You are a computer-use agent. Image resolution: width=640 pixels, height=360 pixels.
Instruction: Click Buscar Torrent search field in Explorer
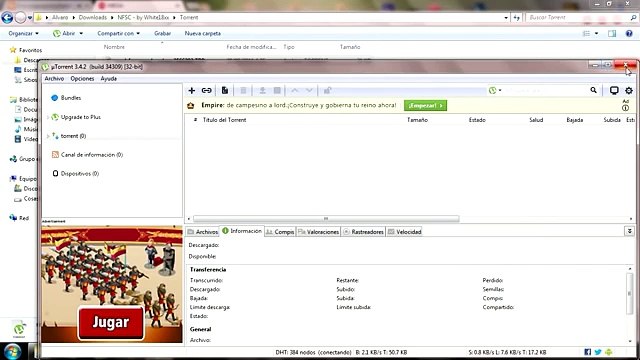tap(577, 18)
